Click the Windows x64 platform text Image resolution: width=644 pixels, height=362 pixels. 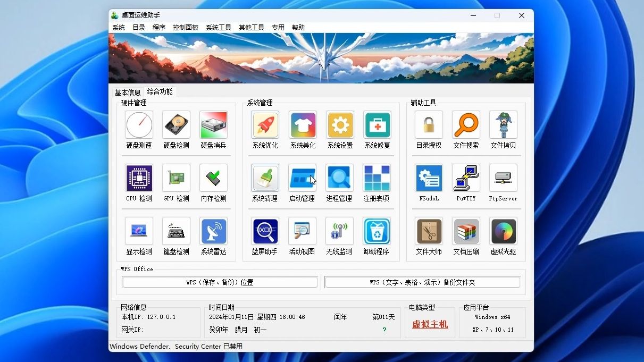492,317
